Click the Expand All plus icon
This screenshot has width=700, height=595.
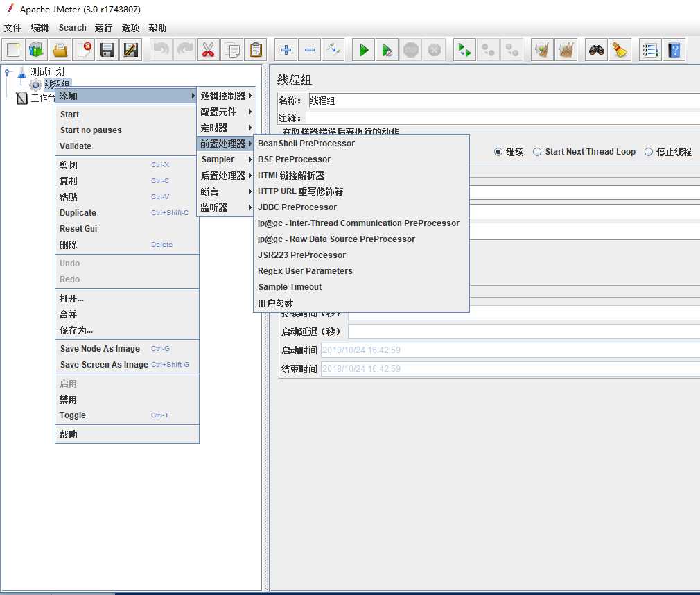[x=286, y=50]
